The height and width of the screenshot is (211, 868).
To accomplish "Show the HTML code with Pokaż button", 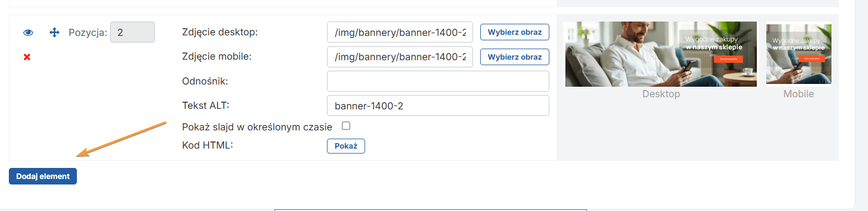I will (346, 146).
